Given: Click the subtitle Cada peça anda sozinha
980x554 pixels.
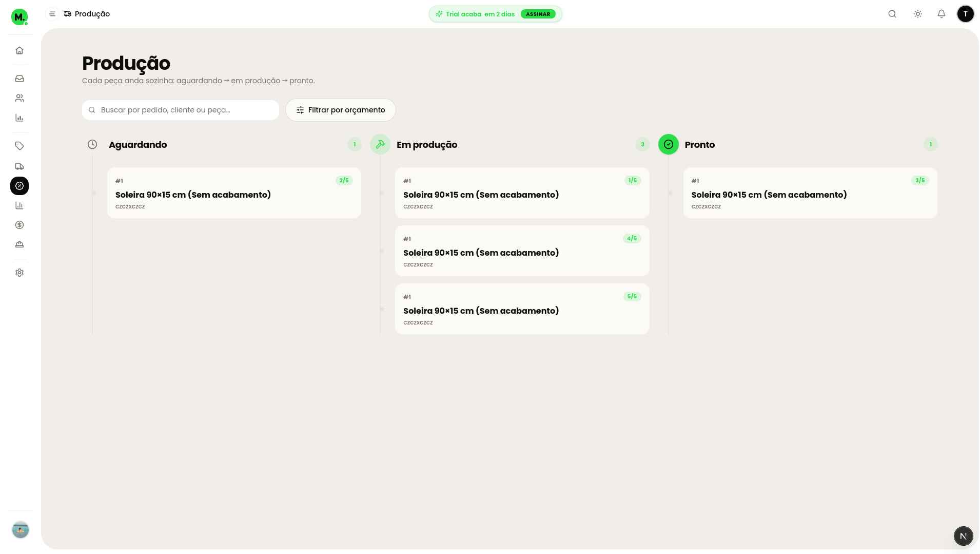Looking at the screenshot, I should tap(199, 81).
